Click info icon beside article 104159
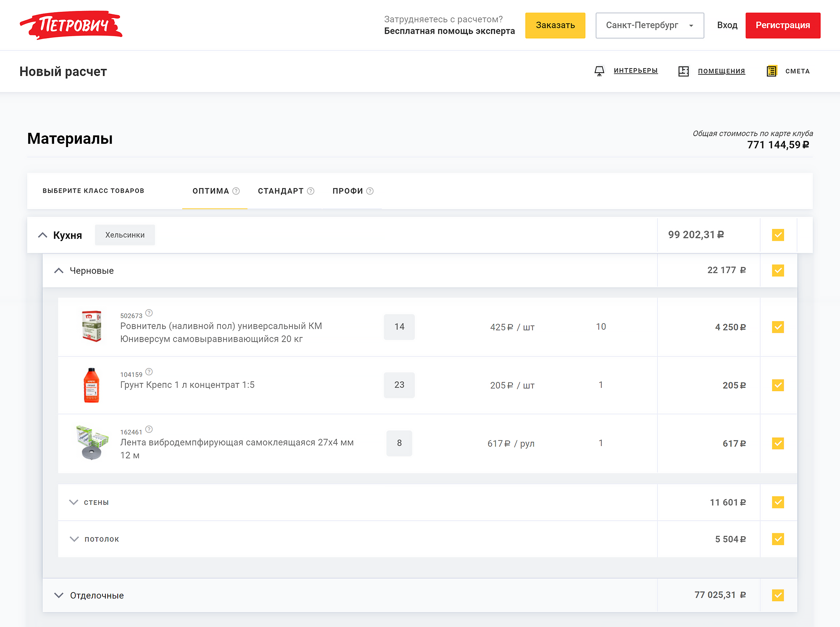 pyautogui.click(x=149, y=372)
